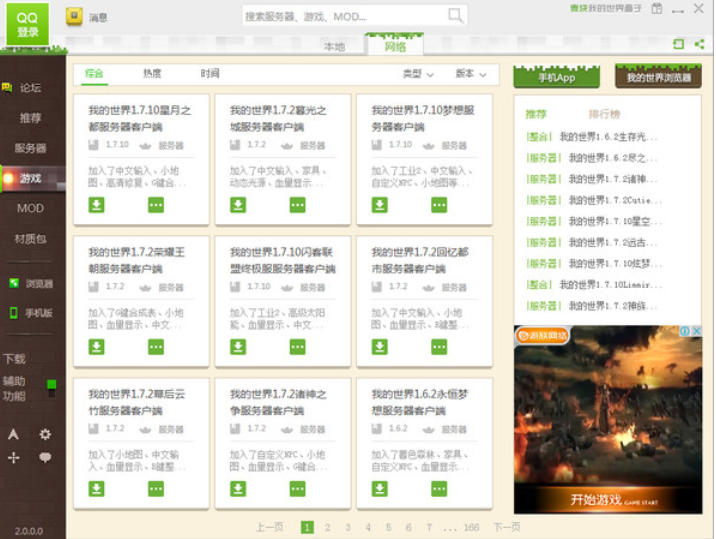Toggle the 辅助功能 green switch
The image size is (716, 539).
coord(52,387)
